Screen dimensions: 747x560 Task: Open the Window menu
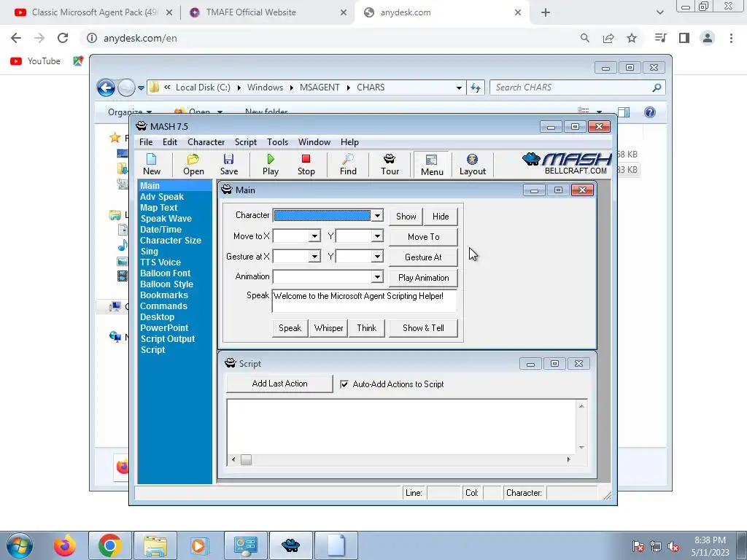coord(314,142)
